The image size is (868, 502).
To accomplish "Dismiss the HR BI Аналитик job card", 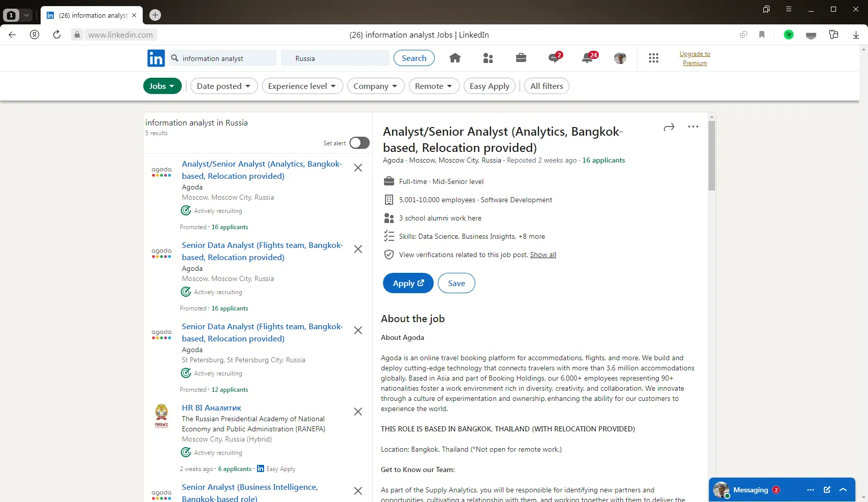I will 358,412.
